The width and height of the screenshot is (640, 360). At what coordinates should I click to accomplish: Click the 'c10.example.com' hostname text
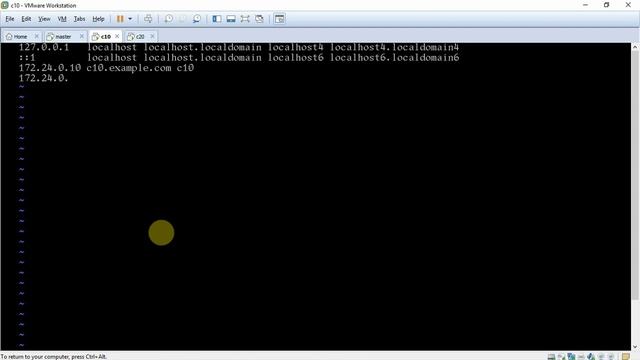129,68
